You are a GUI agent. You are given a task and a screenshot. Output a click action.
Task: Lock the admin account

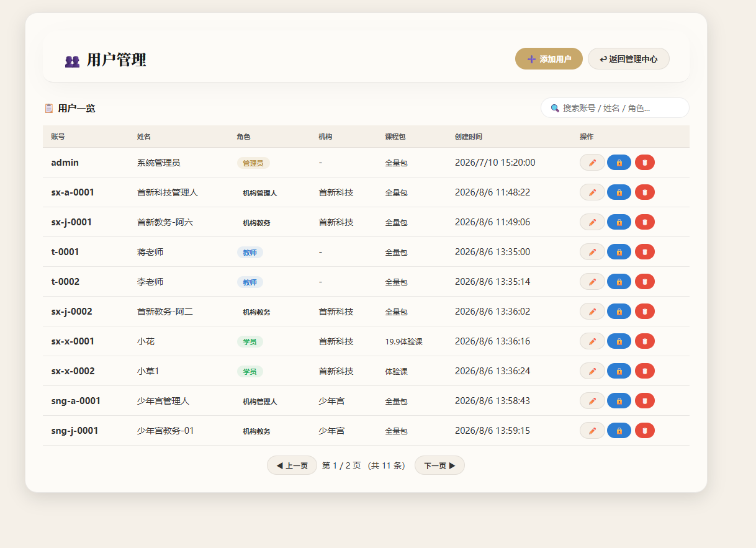pyautogui.click(x=619, y=163)
